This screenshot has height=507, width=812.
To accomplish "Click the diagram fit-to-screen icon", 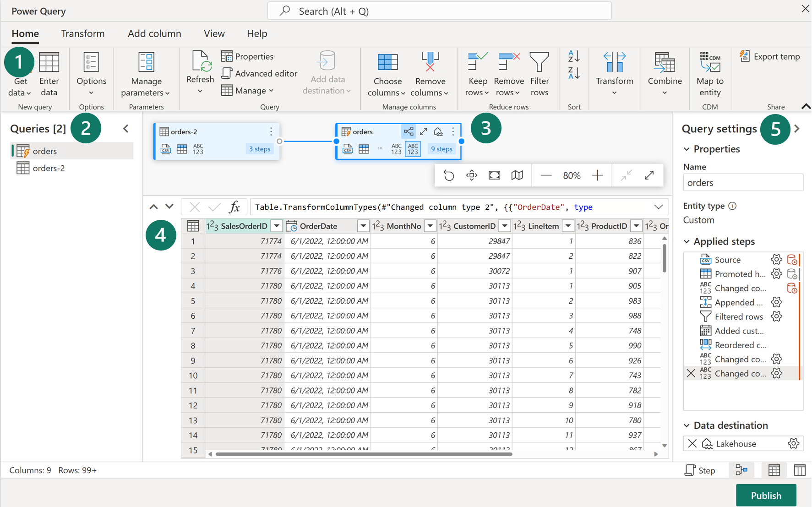I will point(494,175).
